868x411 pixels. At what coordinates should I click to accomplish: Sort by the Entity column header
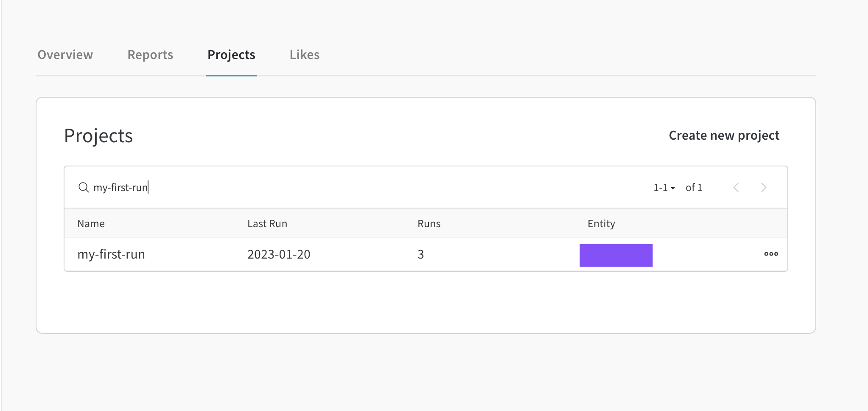coord(601,224)
